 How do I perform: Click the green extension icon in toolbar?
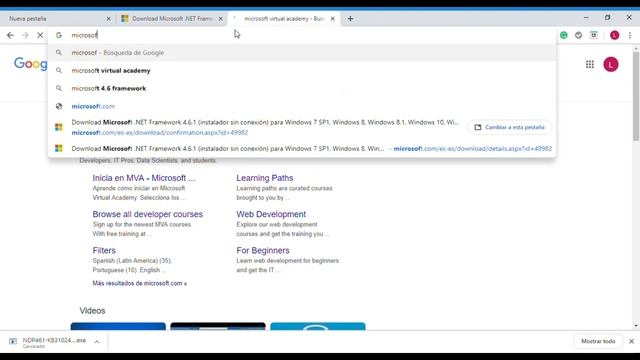click(x=564, y=36)
